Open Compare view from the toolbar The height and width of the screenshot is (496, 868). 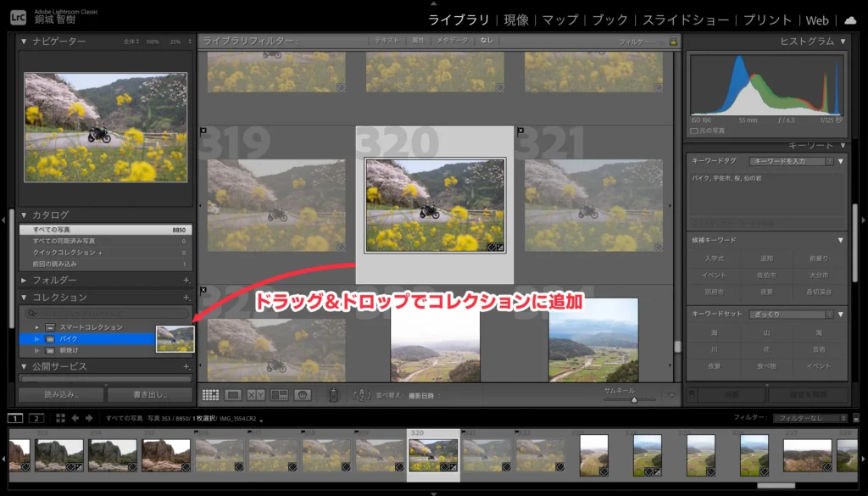point(254,393)
